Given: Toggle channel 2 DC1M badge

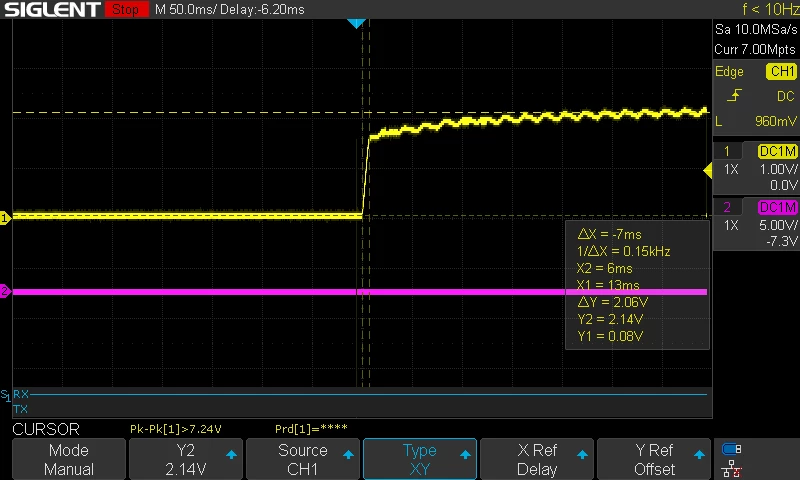Looking at the screenshot, I should [777, 207].
